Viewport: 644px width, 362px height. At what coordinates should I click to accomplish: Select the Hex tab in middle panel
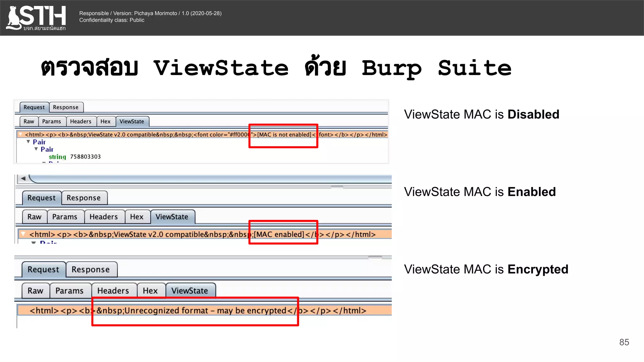pos(137,217)
